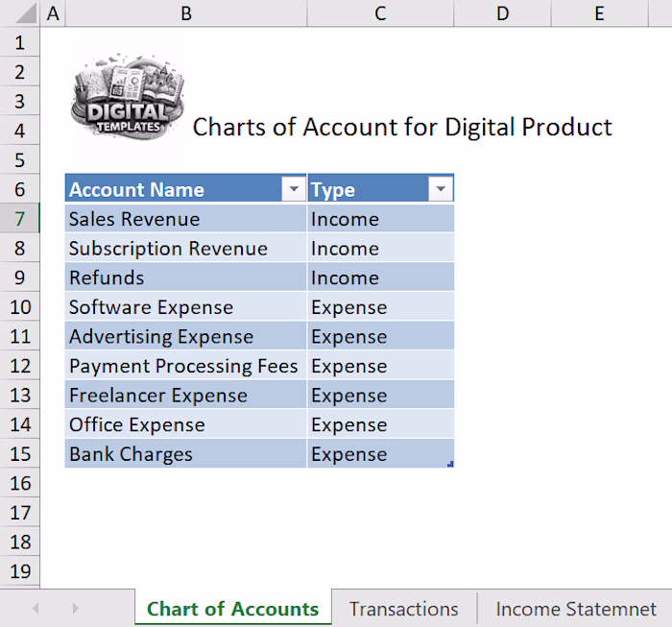Open the Type column filter dropdown
The image size is (672, 627).
440,188
